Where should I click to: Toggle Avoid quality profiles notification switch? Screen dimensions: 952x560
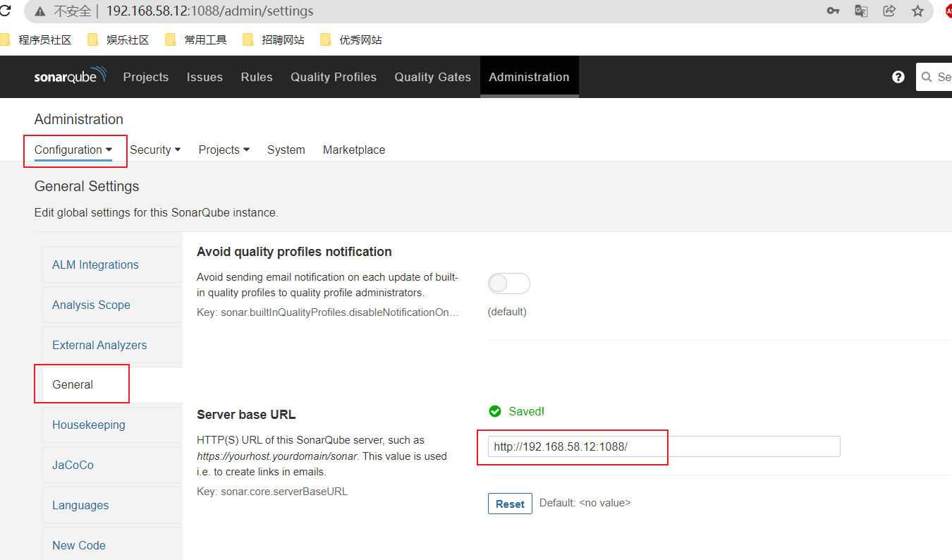pyautogui.click(x=508, y=284)
